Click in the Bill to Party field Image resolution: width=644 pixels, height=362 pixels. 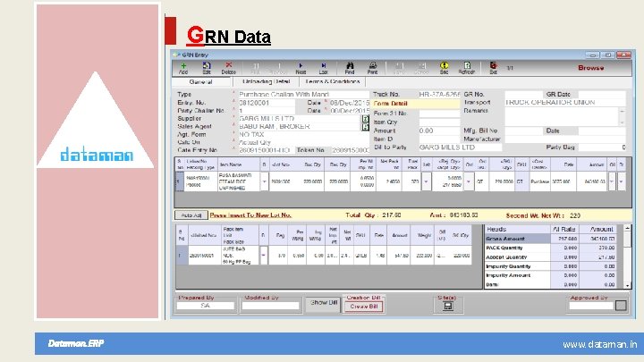coord(460,147)
